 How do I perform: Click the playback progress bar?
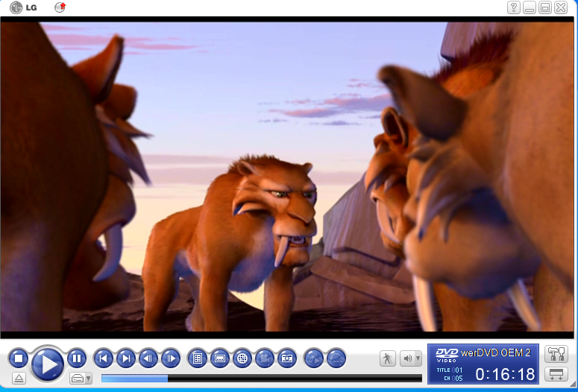click(261, 379)
